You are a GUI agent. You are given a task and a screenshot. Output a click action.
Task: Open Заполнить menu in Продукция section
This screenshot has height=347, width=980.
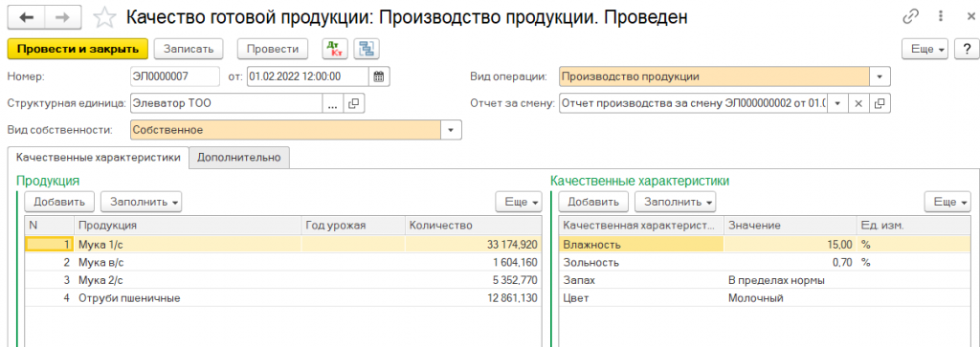(142, 202)
